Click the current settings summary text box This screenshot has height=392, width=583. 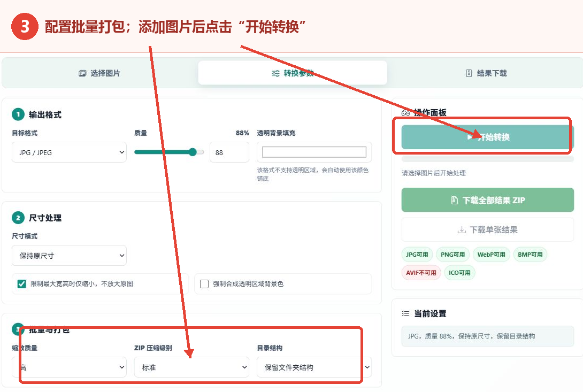pos(487,336)
